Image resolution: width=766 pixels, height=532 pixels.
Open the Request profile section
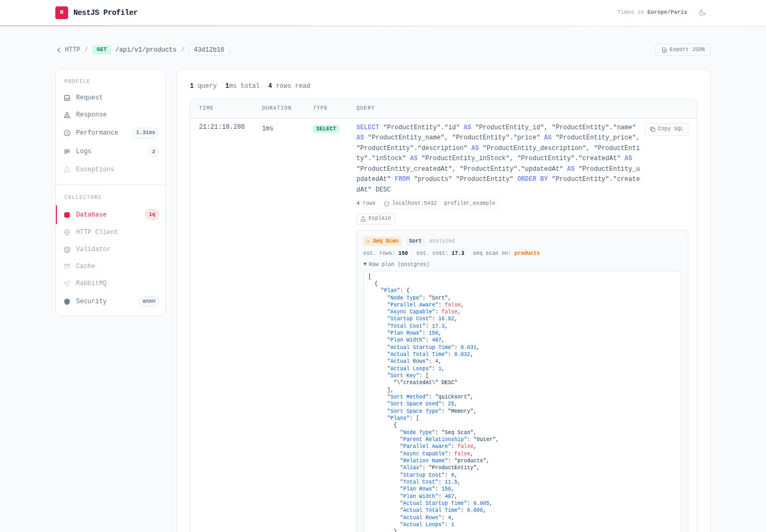(x=111, y=98)
